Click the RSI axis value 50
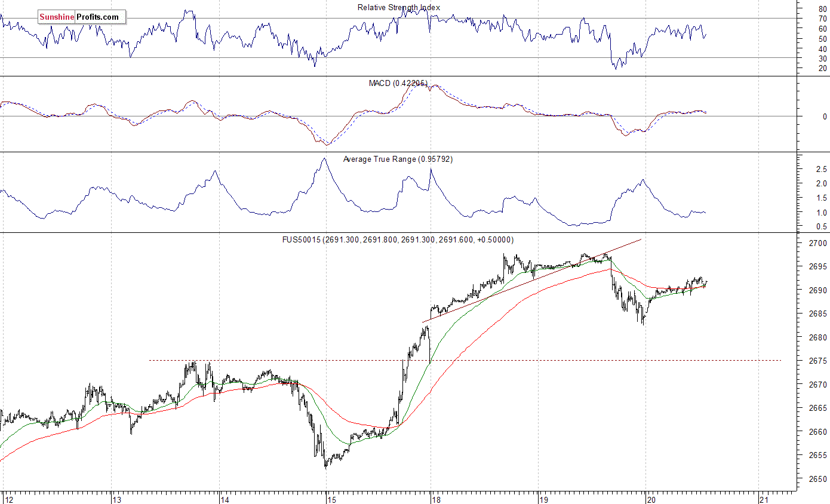830x504 pixels. 823,39
